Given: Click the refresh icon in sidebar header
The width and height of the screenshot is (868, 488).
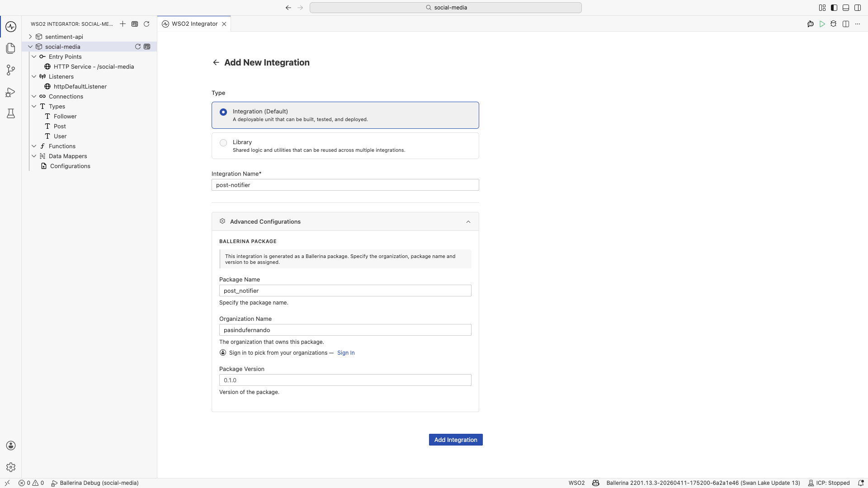Looking at the screenshot, I should click(x=146, y=24).
